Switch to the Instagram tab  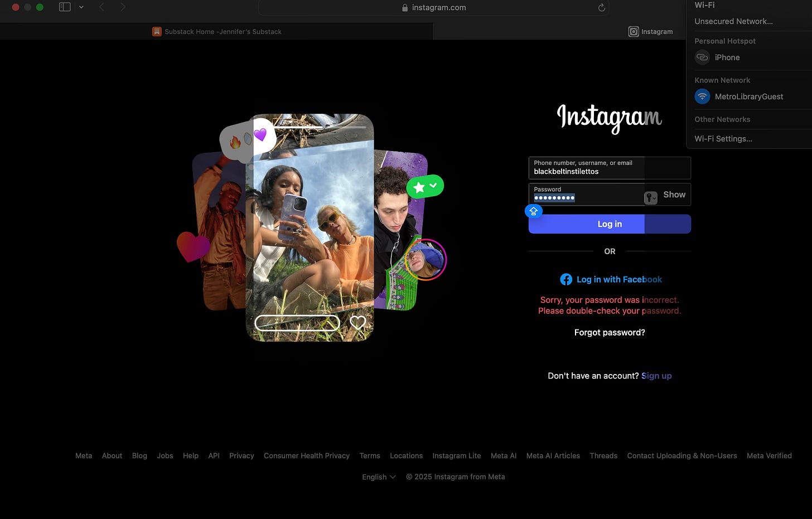pos(650,32)
